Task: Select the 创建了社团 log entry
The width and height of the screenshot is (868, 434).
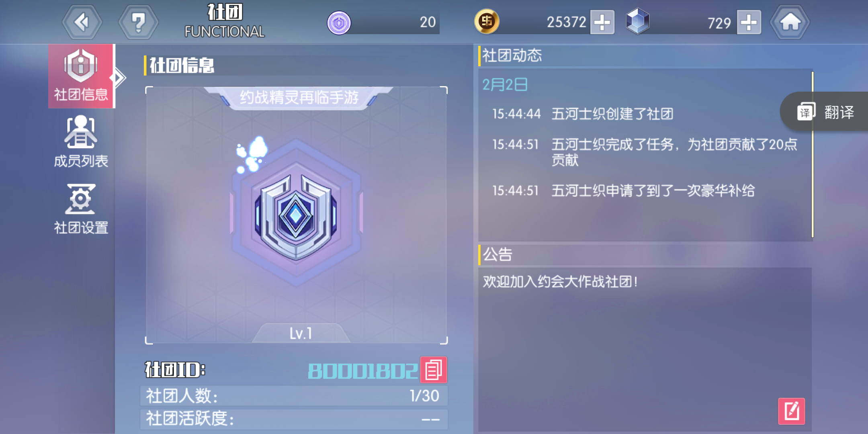Action: click(583, 114)
